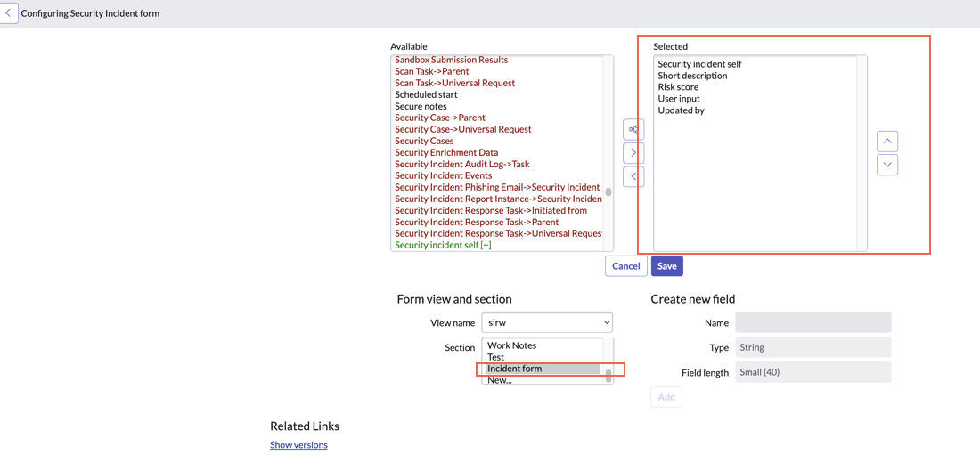This screenshot has width=980, height=471.
Task: Click the new field Name input
Action: [x=813, y=322]
